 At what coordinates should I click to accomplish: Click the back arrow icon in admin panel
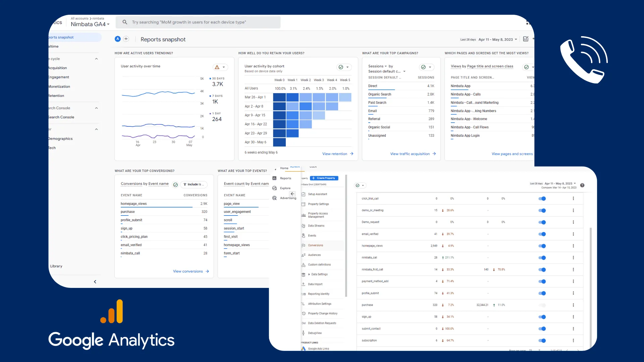tap(292, 194)
